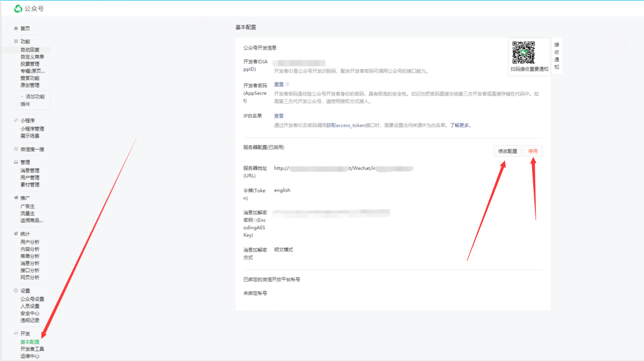
Task: Open 自动回复 in the sidebar
Action: pos(30,50)
